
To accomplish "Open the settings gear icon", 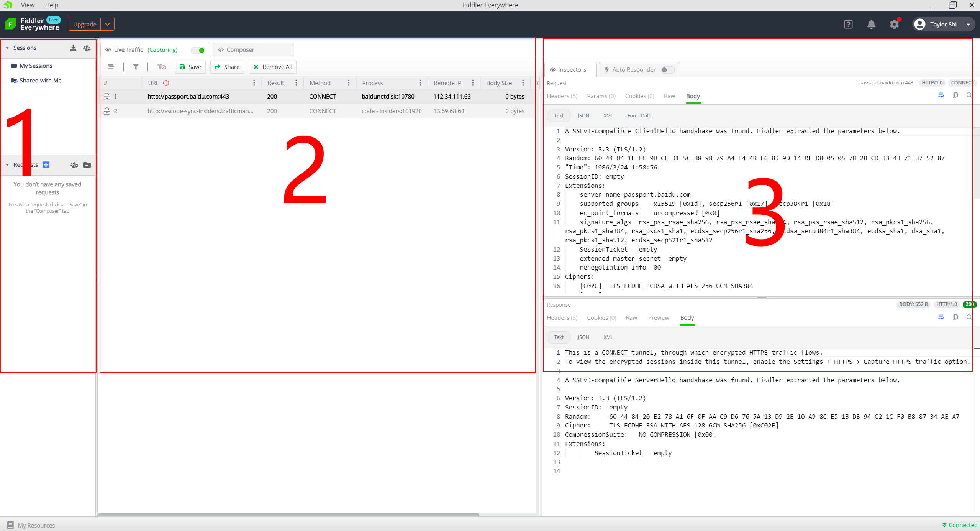I will pyautogui.click(x=894, y=24).
